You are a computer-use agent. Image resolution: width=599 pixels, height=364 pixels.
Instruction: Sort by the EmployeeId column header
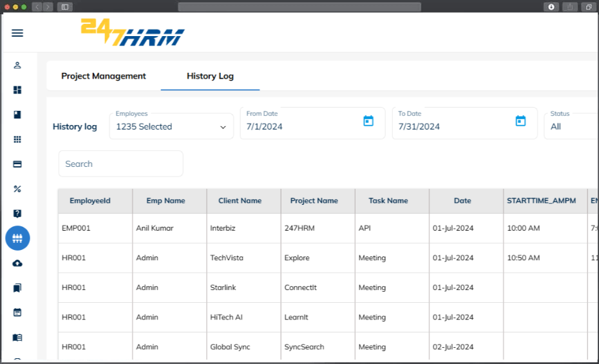pos(90,200)
